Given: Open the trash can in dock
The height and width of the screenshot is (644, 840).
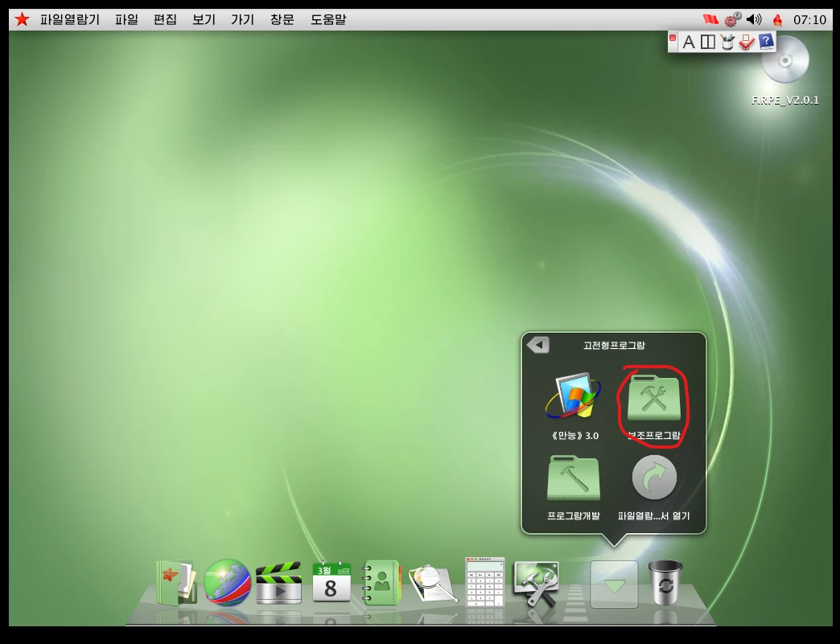Looking at the screenshot, I should tap(665, 582).
